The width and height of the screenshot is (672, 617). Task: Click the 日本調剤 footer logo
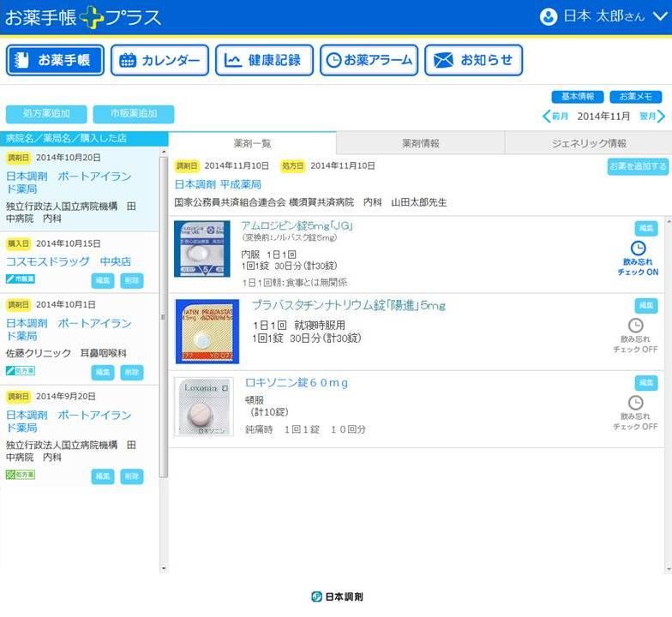pyautogui.click(x=338, y=596)
